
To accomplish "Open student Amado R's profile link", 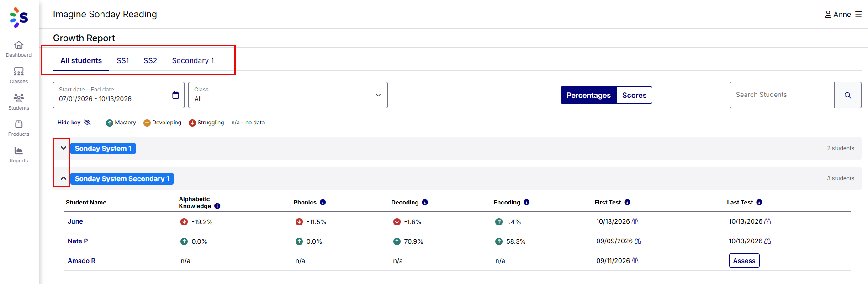I will pos(81,261).
